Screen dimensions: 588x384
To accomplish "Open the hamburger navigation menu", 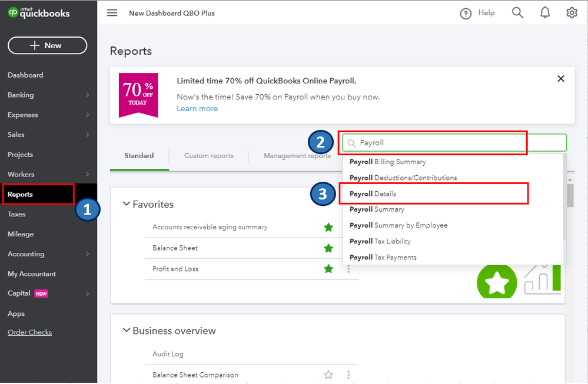I will click(x=112, y=12).
